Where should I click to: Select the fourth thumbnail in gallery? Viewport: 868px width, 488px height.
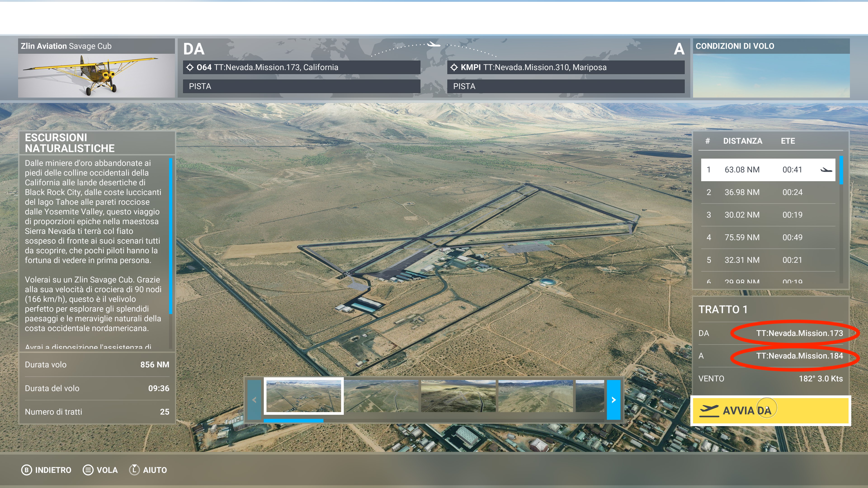[535, 396]
